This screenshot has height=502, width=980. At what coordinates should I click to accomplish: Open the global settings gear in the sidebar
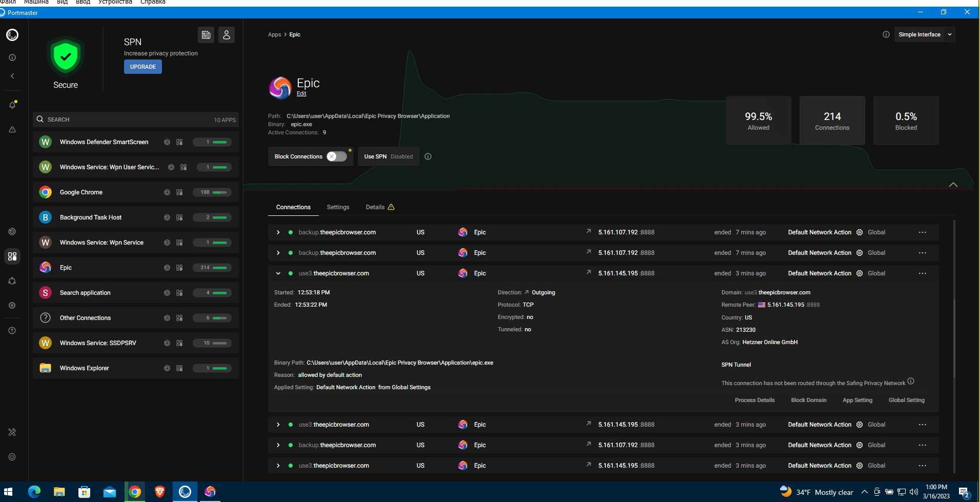12,306
